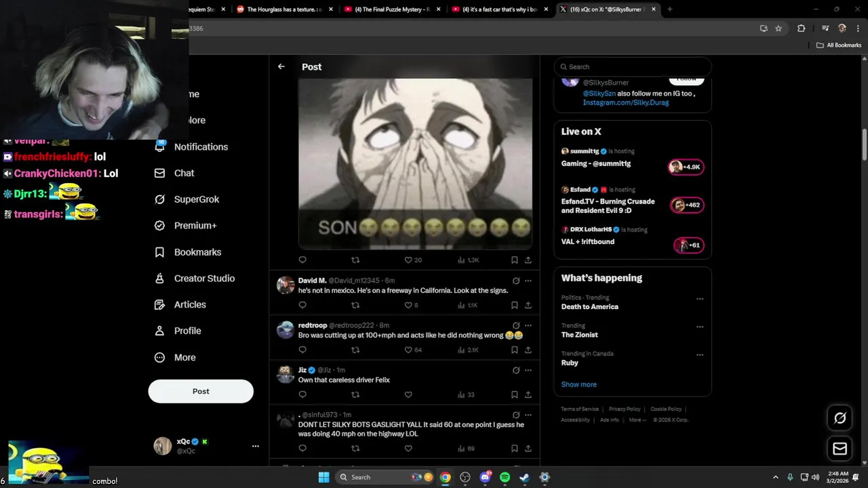Open Spotify from the taskbar
Viewport: 868px width, 488px height.
[x=505, y=477]
